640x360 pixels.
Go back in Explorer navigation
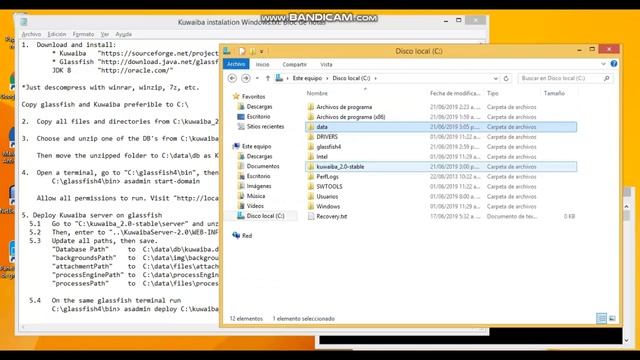coord(232,78)
